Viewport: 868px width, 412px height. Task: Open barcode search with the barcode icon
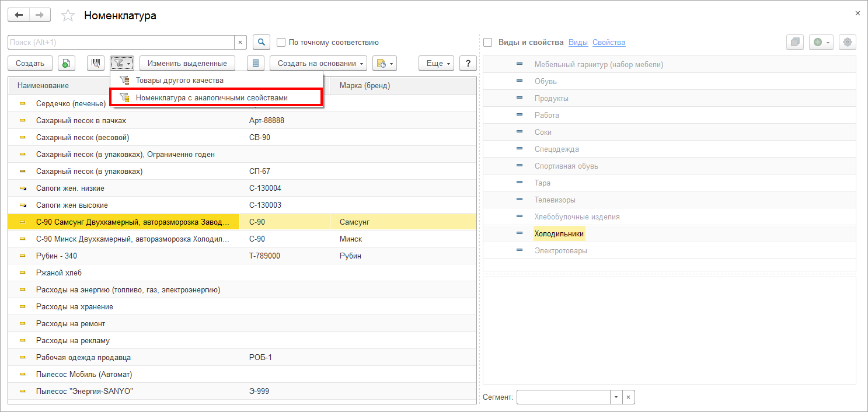click(x=96, y=63)
